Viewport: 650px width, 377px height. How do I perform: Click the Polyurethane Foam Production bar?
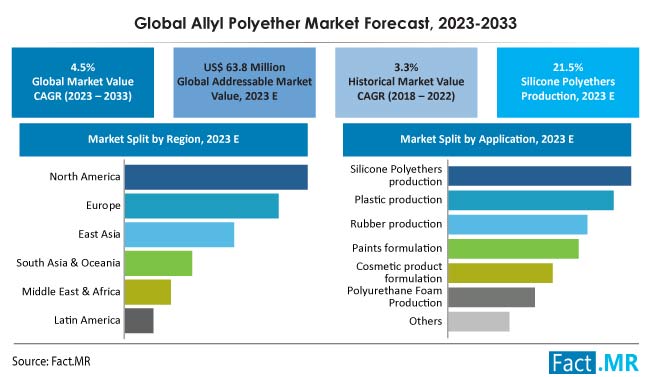(x=491, y=297)
